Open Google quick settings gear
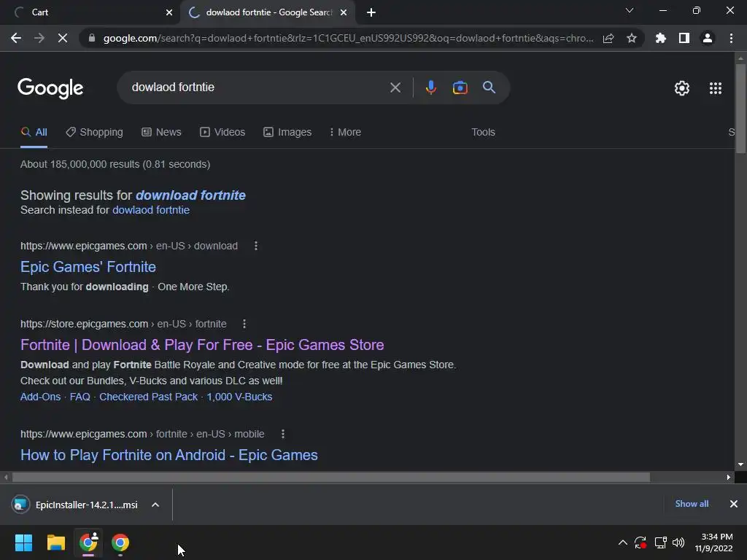 682,88
